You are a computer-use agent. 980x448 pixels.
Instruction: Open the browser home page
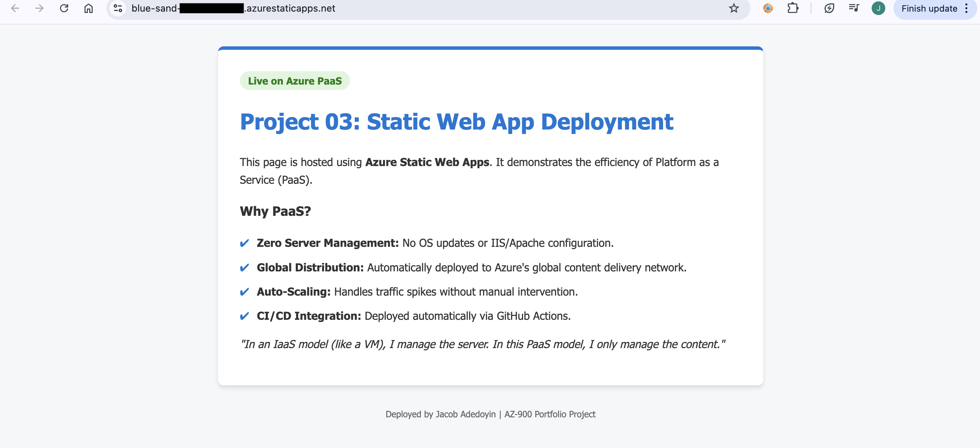88,9
